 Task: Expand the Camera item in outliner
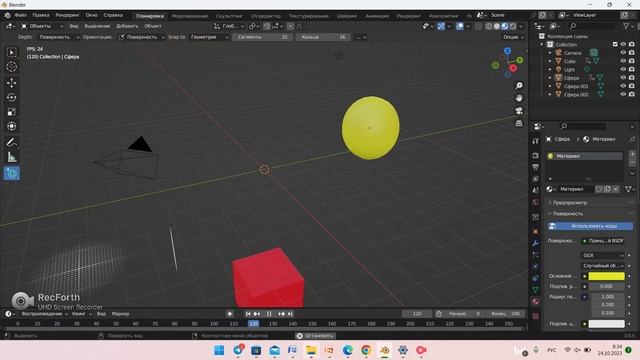pos(550,53)
